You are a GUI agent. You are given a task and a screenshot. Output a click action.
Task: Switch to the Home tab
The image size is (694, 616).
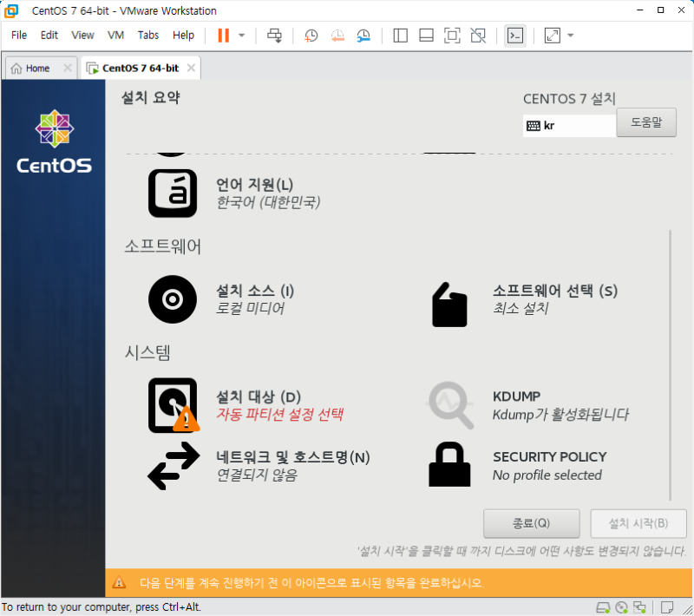point(35,67)
